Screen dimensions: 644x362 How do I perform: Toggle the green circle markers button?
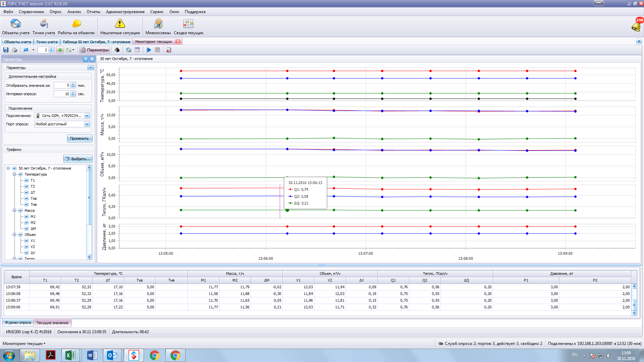[60, 50]
